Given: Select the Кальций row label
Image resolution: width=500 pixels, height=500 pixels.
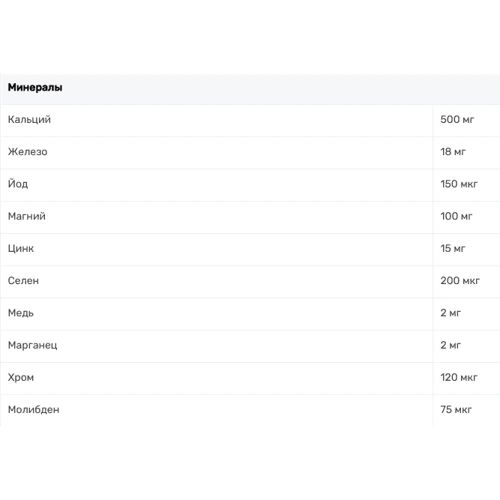Looking at the screenshot, I should click(x=29, y=119).
